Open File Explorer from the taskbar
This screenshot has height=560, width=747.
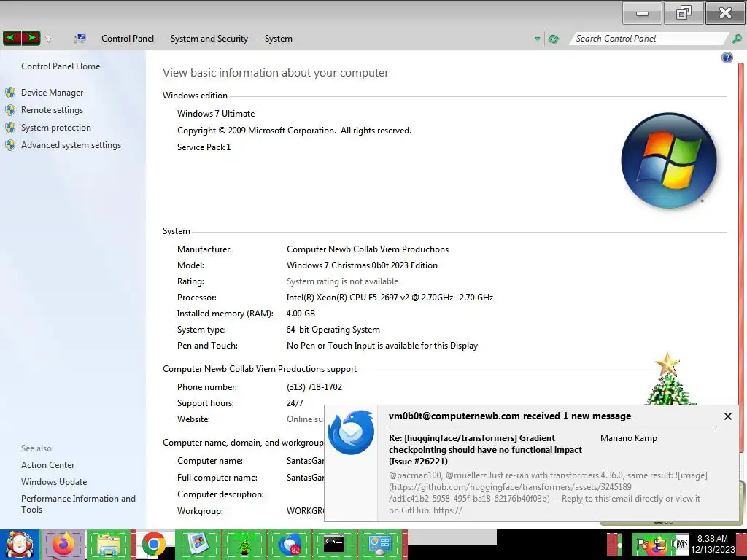(109, 545)
